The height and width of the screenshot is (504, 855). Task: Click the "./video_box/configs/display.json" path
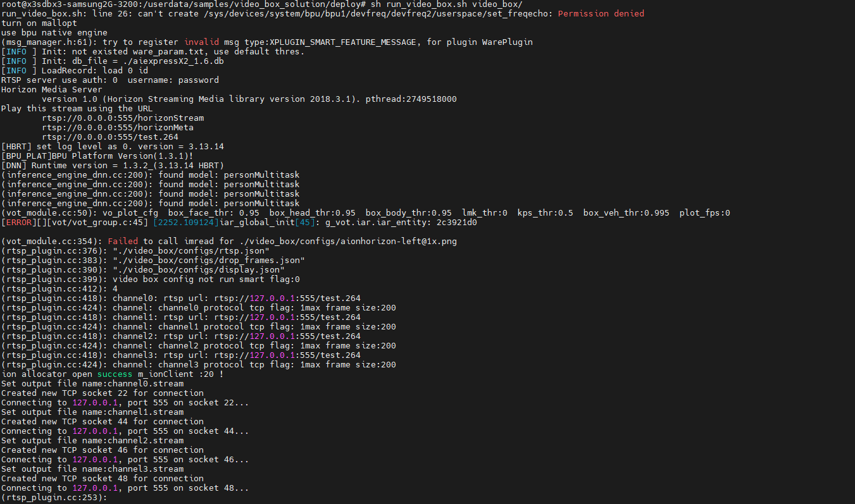pyautogui.click(x=199, y=270)
